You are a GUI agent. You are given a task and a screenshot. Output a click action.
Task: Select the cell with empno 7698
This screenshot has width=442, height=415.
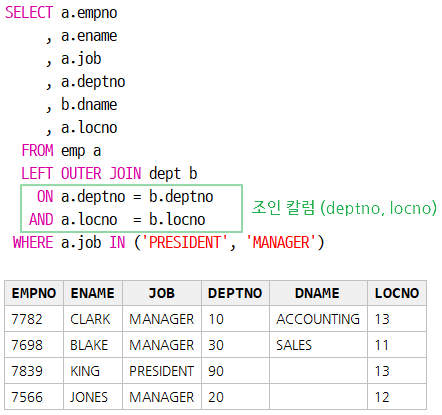[x=34, y=345]
